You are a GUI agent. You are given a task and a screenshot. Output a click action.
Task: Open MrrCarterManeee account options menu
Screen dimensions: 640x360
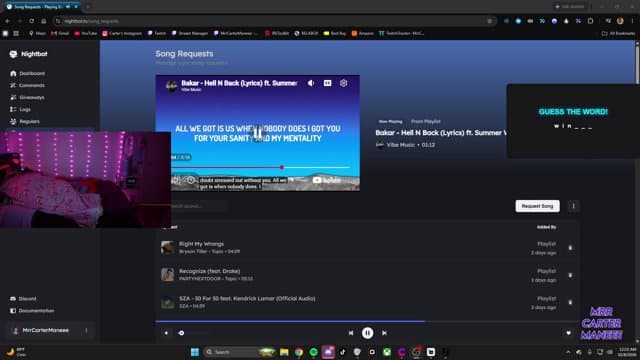pyautogui.click(x=86, y=330)
